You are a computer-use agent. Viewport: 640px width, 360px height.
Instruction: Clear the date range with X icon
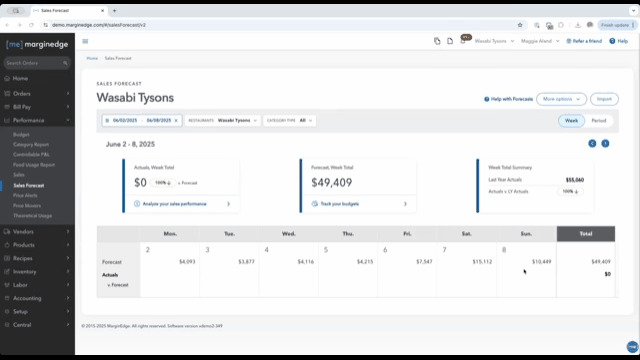coord(176,121)
